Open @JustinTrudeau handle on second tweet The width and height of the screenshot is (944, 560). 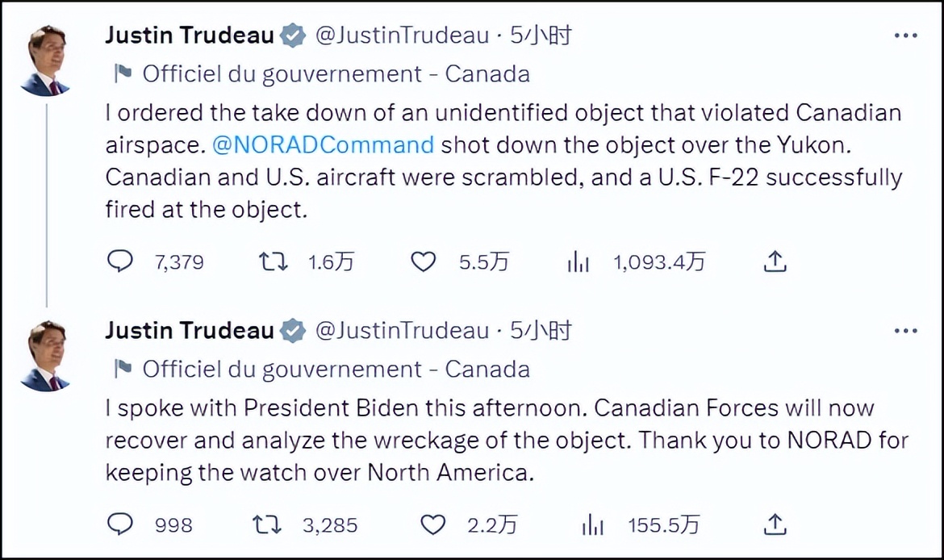401,331
